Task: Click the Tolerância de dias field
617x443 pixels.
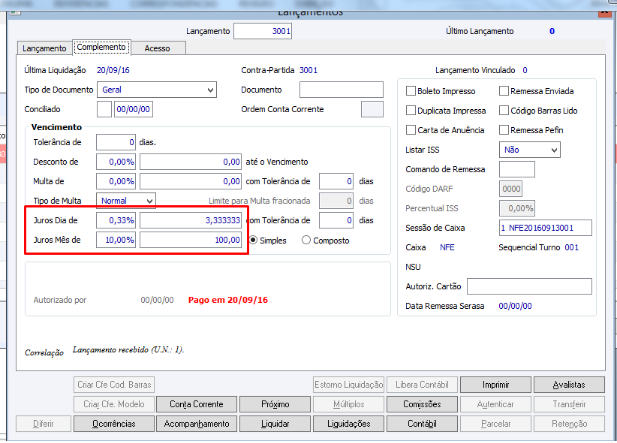Action: (116, 142)
